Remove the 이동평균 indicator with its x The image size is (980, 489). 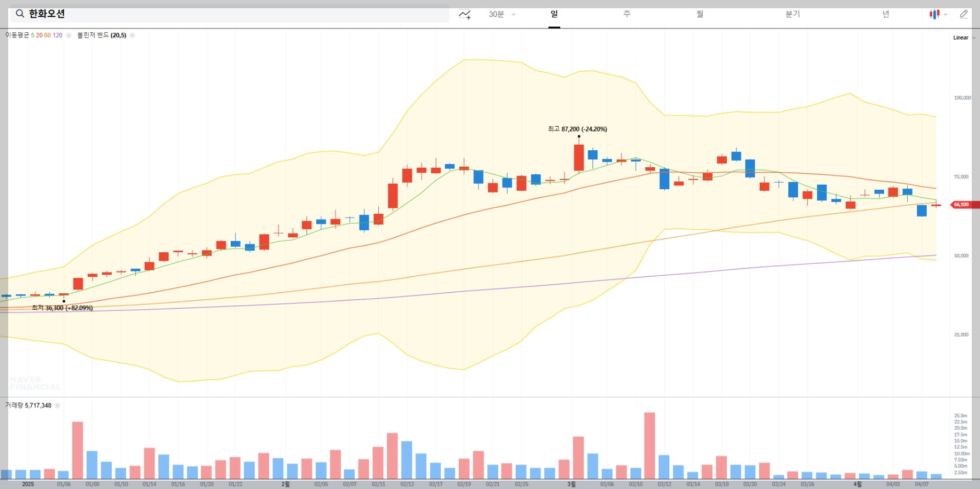[69, 35]
